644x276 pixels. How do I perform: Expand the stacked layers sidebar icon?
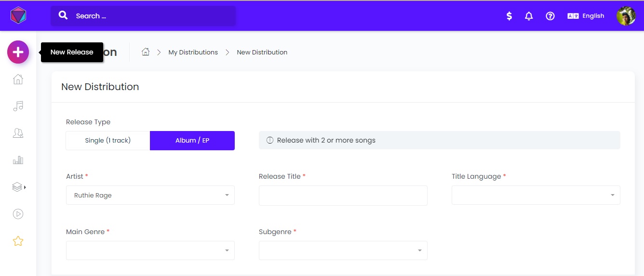point(18,187)
